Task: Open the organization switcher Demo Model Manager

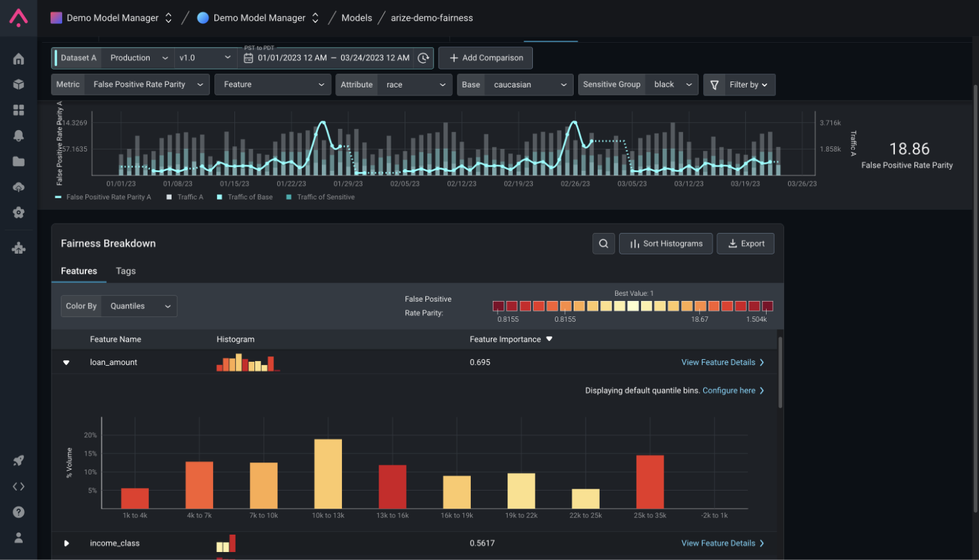Action: pyautogui.click(x=112, y=18)
